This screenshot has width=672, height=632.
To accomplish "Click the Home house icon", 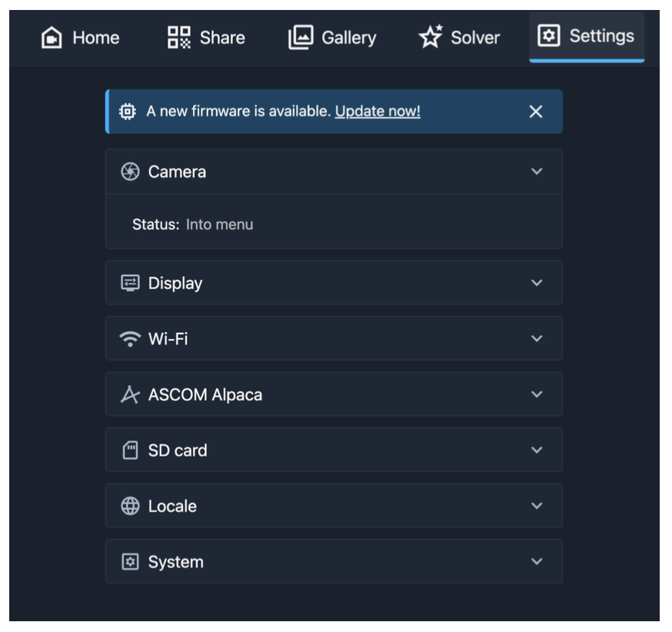I will [52, 38].
